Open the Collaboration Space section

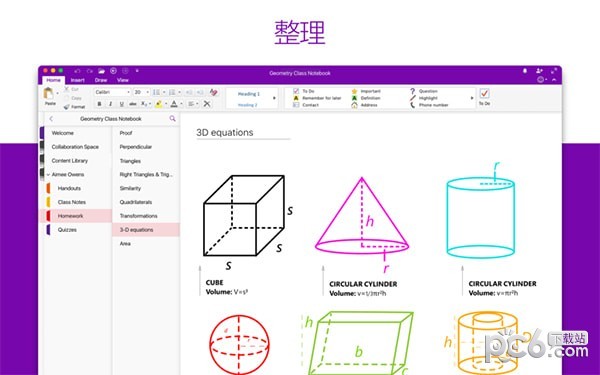pyautogui.click(x=76, y=147)
